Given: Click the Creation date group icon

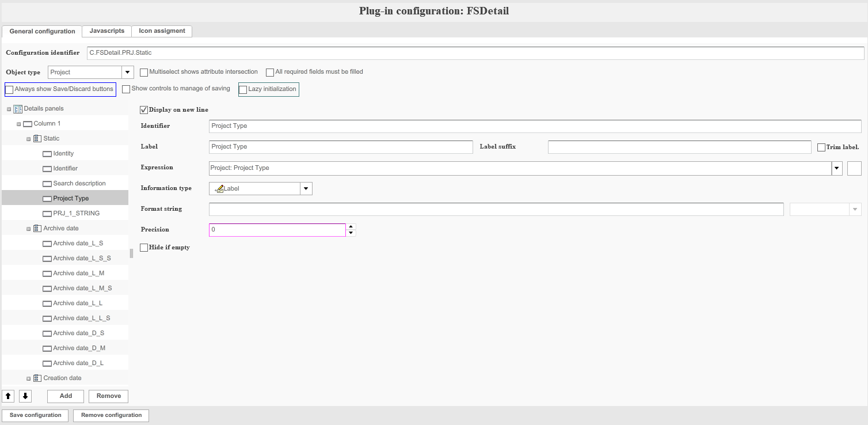Looking at the screenshot, I should (37, 378).
